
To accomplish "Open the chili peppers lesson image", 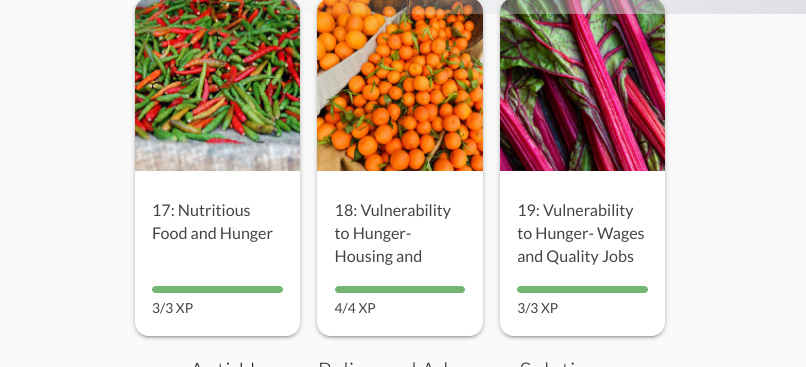I will coord(217,85).
